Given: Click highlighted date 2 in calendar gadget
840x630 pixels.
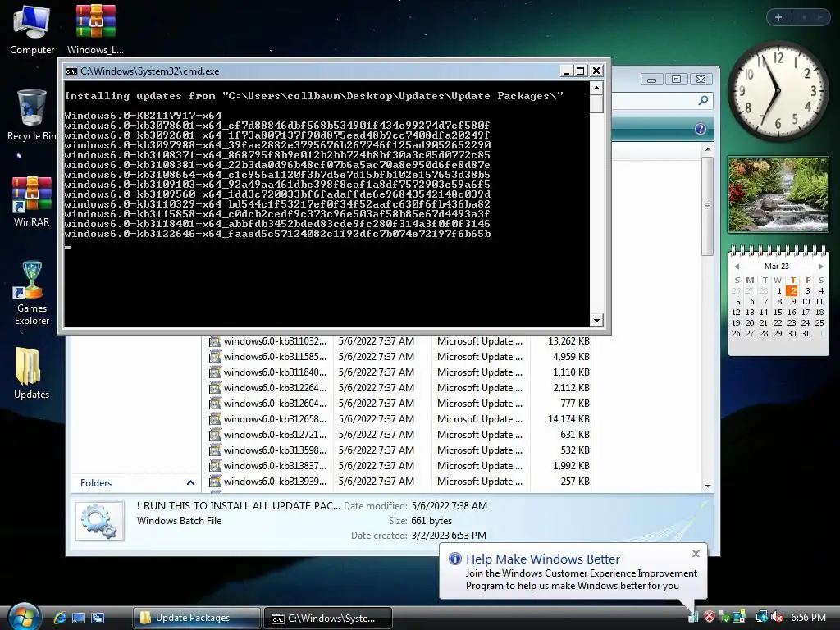Looking at the screenshot, I should pyautogui.click(x=792, y=291).
